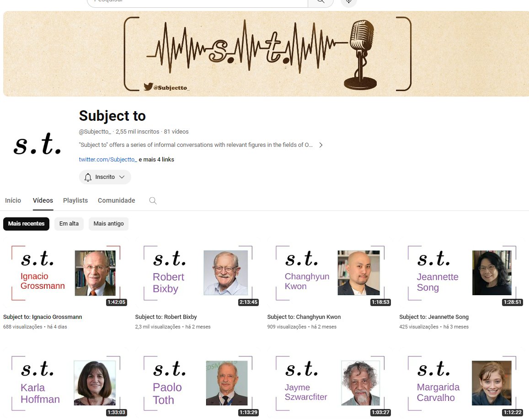
Task: Switch to the Início tab
Action: tap(13, 200)
